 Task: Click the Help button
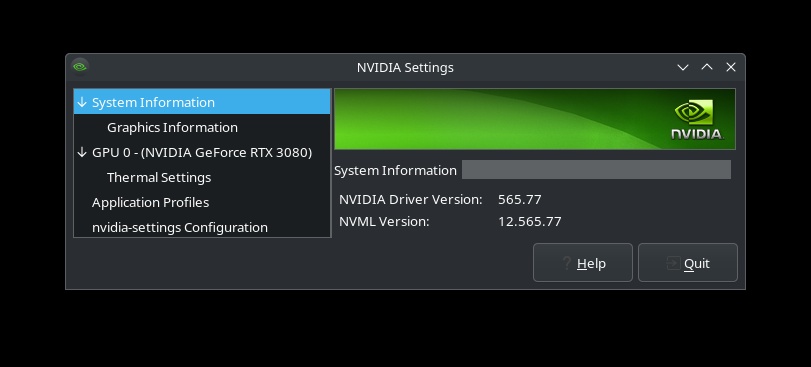[582, 263]
